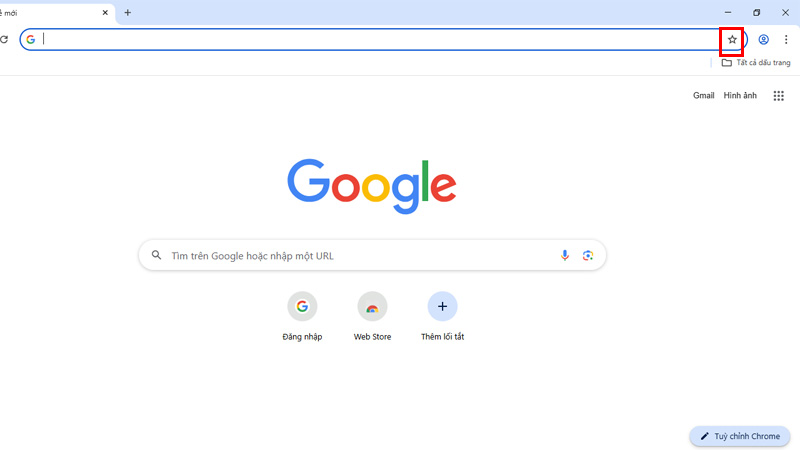
Task: Open the Đăng nhập shortcut
Action: pyautogui.click(x=302, y=316)
